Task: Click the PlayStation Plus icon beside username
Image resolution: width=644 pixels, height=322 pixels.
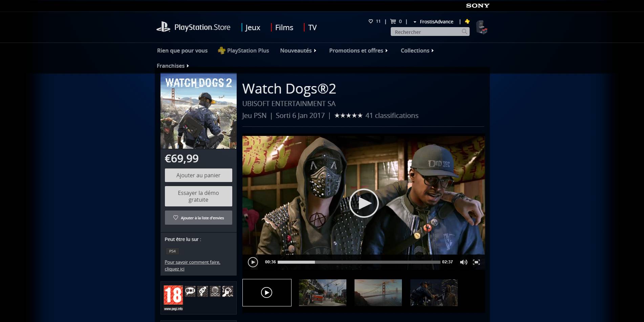Action: pos(467,21)
